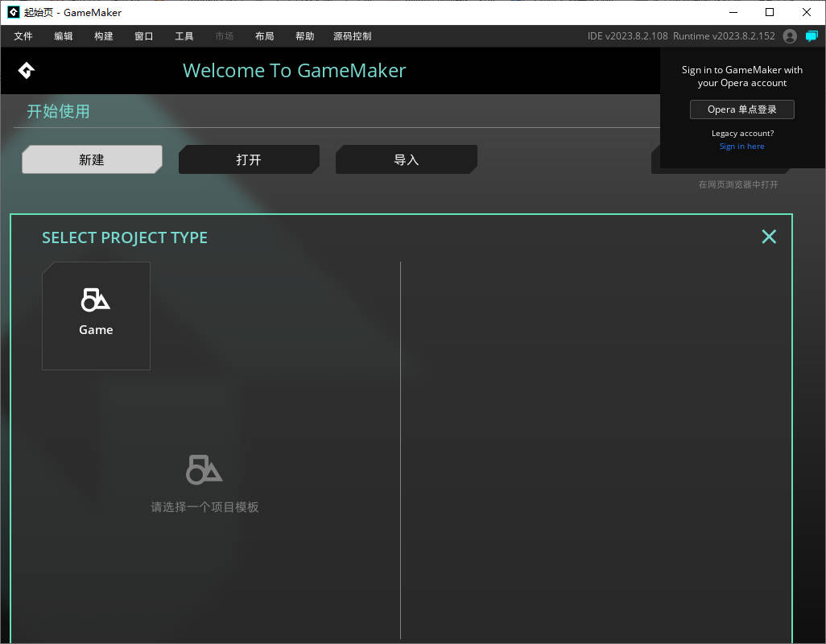Click the Opera 单点登录 button
826x644 pixels.
click(x=741, y=109)
